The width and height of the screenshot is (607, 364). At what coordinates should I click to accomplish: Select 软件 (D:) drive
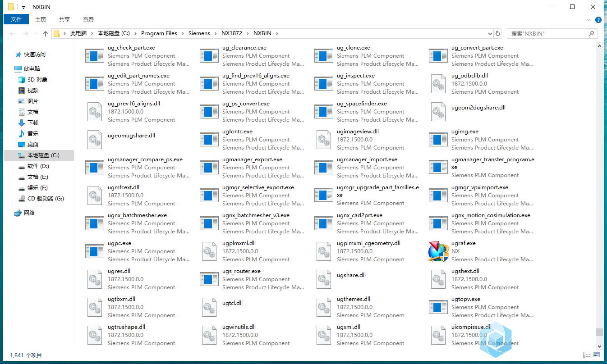pos(38,166)
